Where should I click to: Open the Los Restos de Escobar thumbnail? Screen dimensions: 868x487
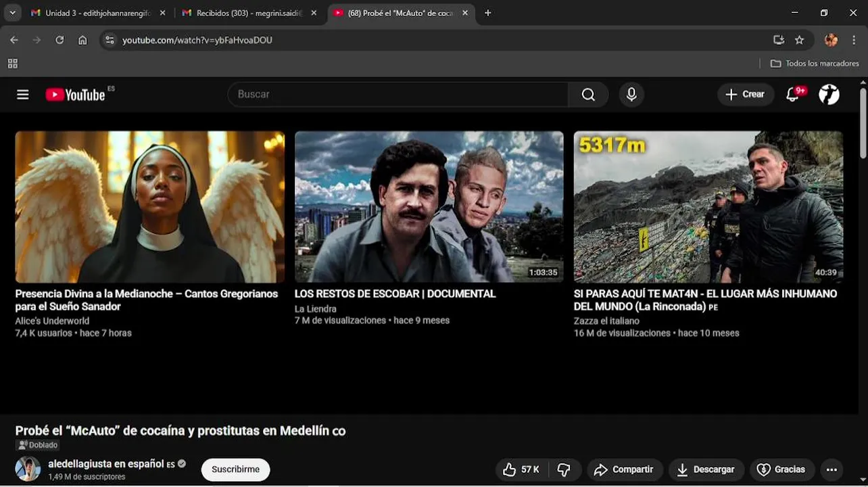tap(429, 206)
